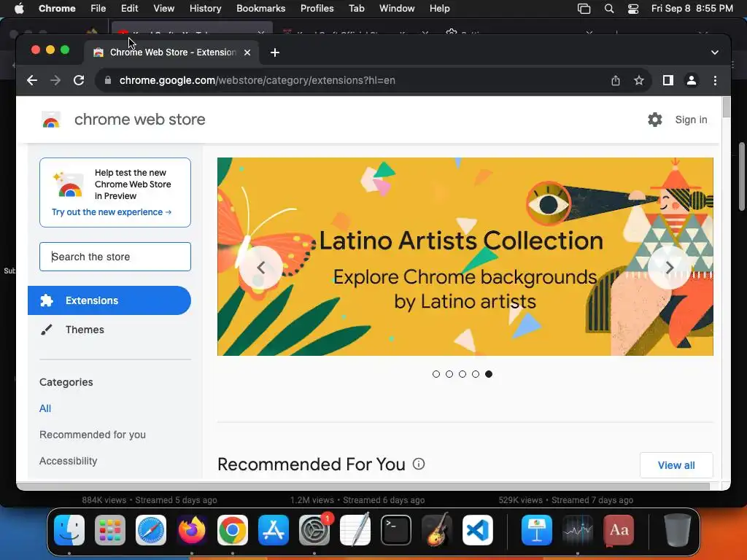Open a new tab with plus button

click(275, 52)
